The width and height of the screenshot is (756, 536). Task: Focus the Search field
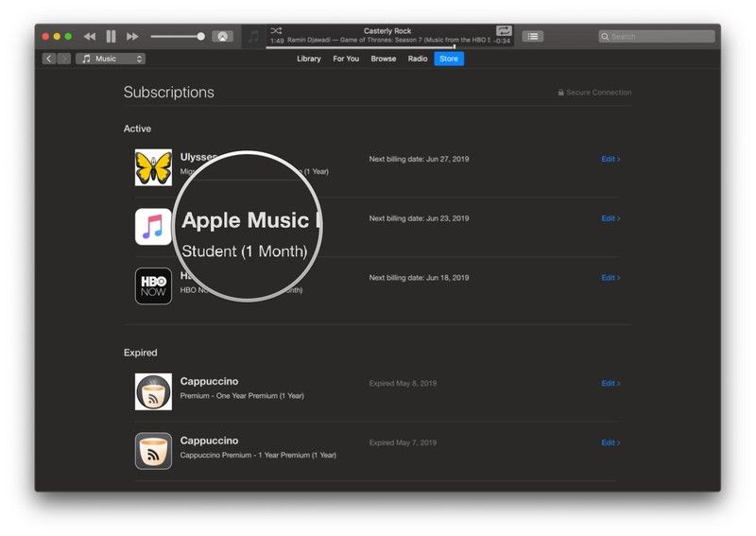(x=657, y=36)
